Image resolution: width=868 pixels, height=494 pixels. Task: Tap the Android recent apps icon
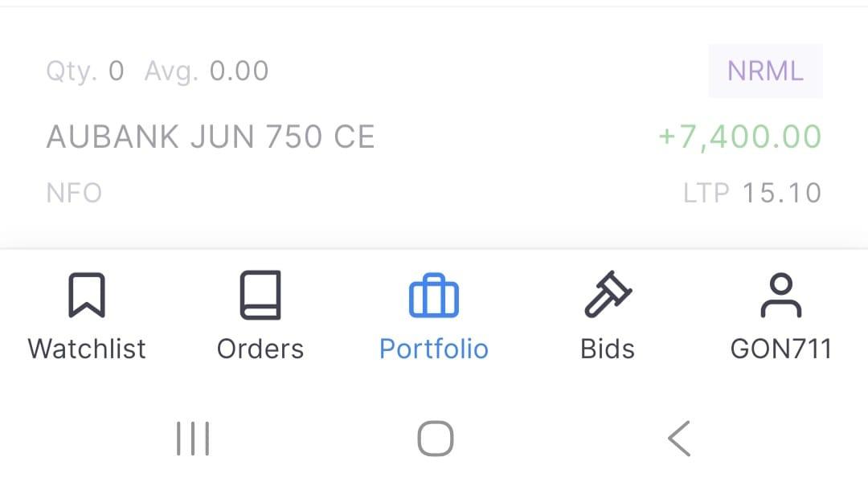tap(193, 439)
